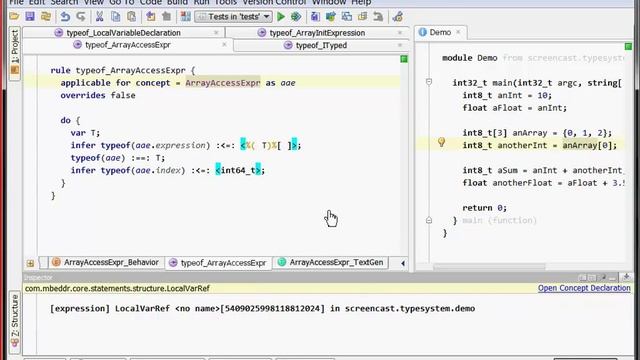Click the gray toolbar icon below the Window menu
The width and height of the screenshot is (640, 360).
378,16
